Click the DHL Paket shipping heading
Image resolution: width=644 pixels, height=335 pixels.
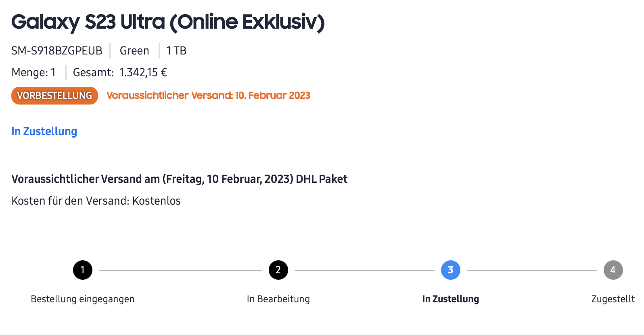(x=179, y=179)
